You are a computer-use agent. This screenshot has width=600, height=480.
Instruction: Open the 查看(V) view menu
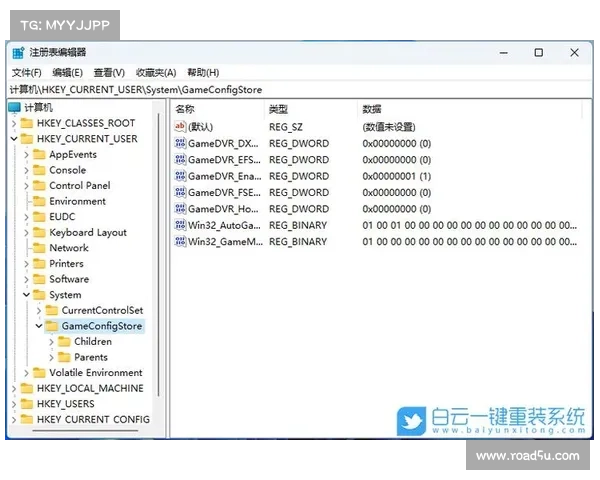[x=108, y=72]
